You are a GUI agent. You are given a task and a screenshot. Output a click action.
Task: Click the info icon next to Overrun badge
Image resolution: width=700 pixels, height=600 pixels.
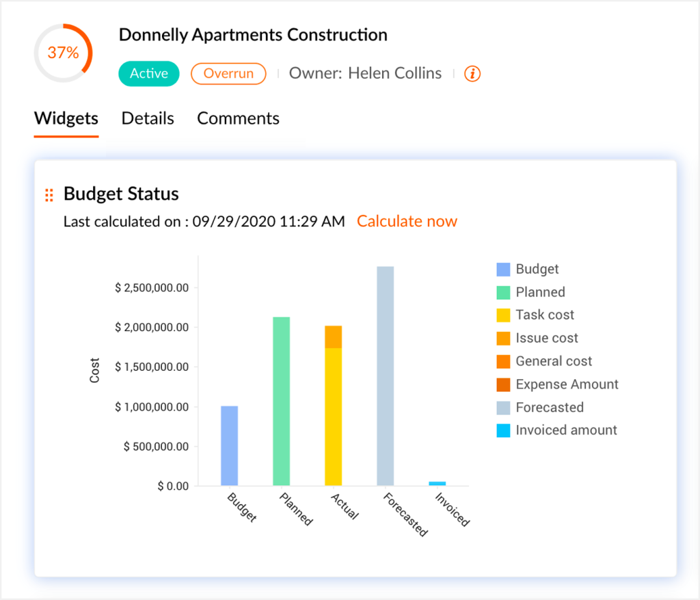point(472,73)
